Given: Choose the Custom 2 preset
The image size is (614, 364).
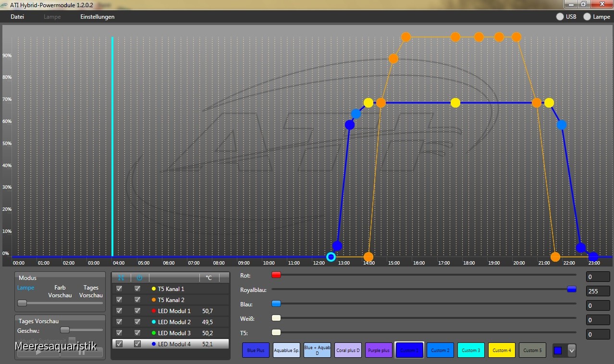Looking at the screenshot, I should point(441,351).
